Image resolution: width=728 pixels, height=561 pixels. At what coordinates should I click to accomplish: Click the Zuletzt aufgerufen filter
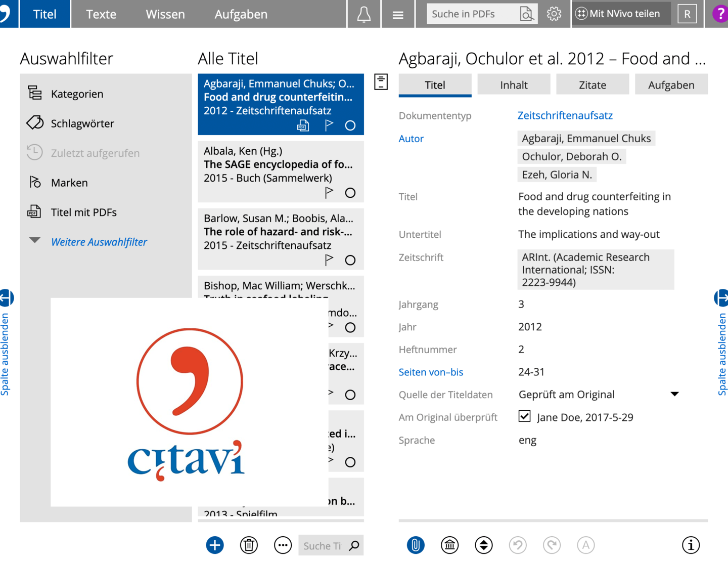(95, 153)
